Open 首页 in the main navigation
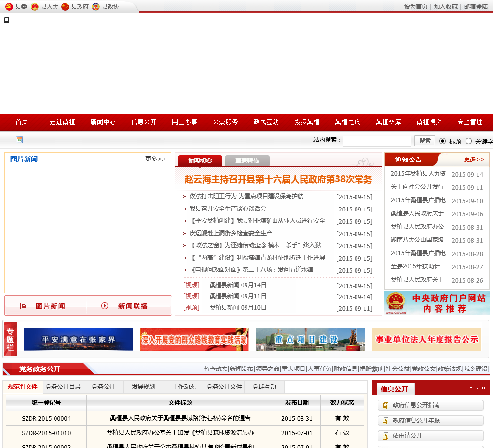Screen dimensions: 493x448 click(x=22, y=122)
